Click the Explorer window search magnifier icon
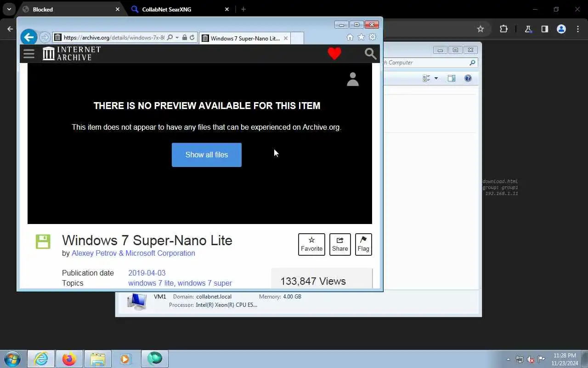Image resolution: width=588 pixels, height=368 pixels. tap(472, 63)
